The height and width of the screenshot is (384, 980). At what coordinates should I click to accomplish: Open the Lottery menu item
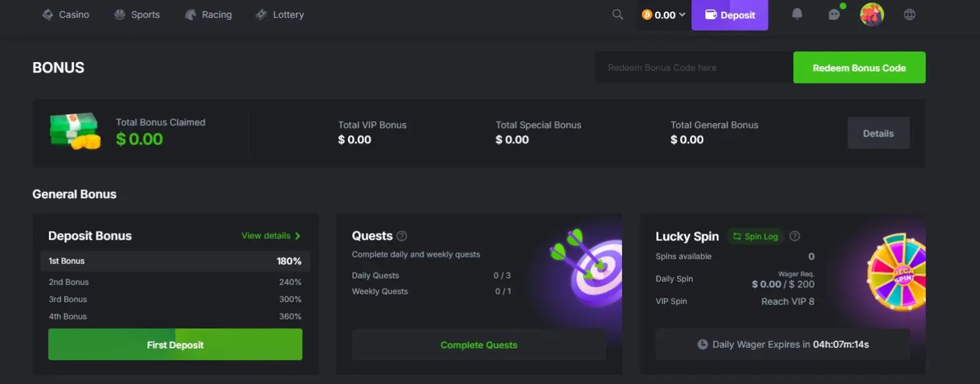[279, 15]
